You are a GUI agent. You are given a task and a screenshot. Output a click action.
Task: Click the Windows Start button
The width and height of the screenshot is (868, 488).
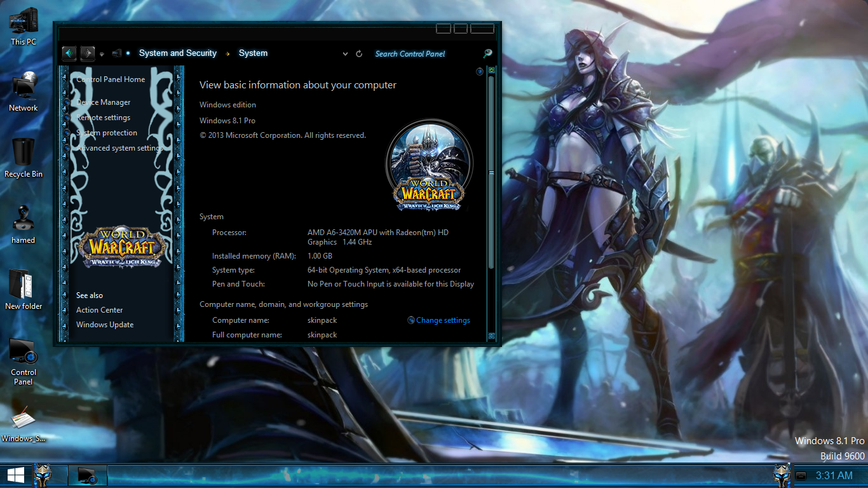(16, 475)
